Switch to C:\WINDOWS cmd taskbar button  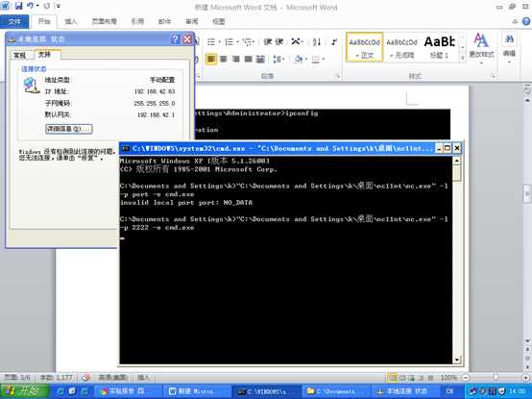[x=266, y=391]
